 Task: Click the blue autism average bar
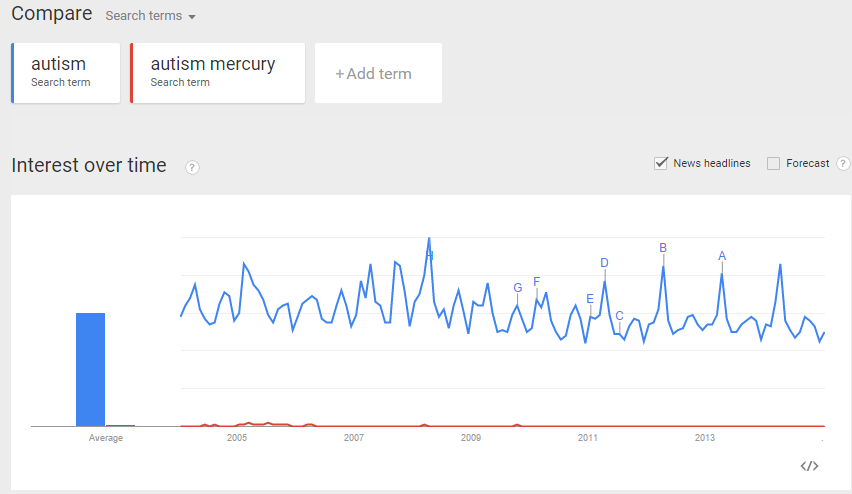[x=91, y=369]
